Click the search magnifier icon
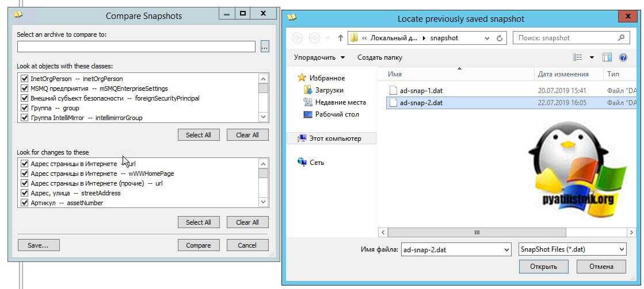This screenshot has height=289, width=644. [x=622, y=38]
